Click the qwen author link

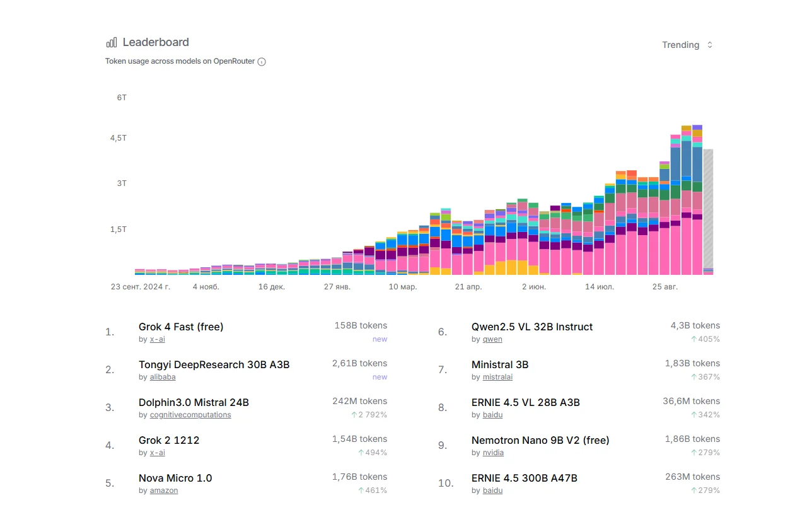coord(492,339)
